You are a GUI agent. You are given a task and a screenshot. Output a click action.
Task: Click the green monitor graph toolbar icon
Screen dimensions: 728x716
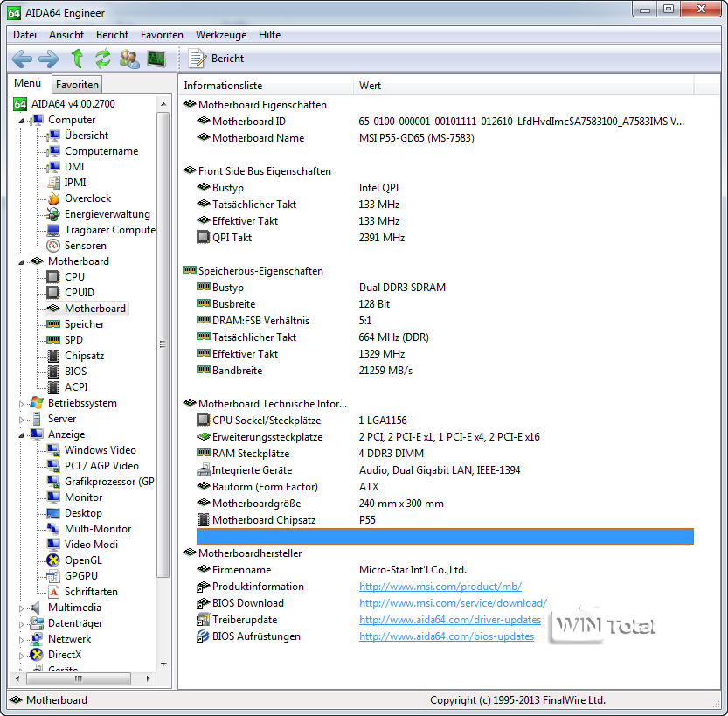click(156, 59)
